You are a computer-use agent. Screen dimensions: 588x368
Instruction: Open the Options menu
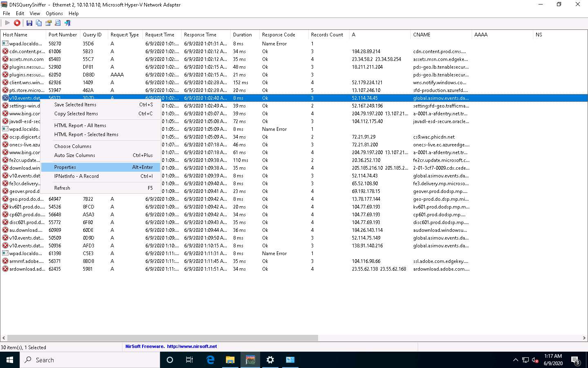(x=54, y=13)
